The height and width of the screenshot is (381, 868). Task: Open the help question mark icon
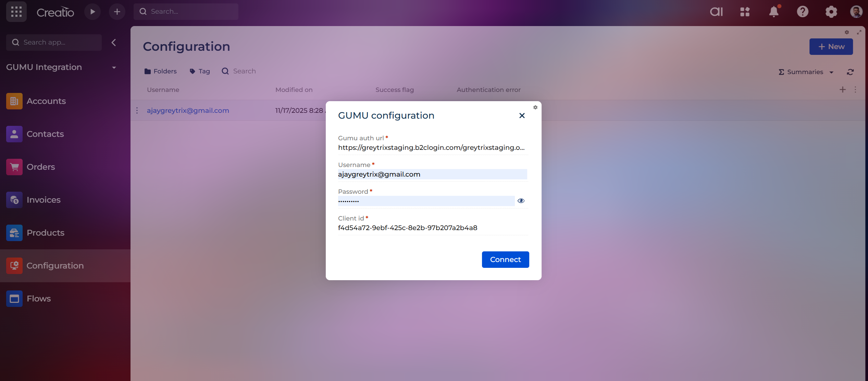pyautogui.click(x=803, y=12)
